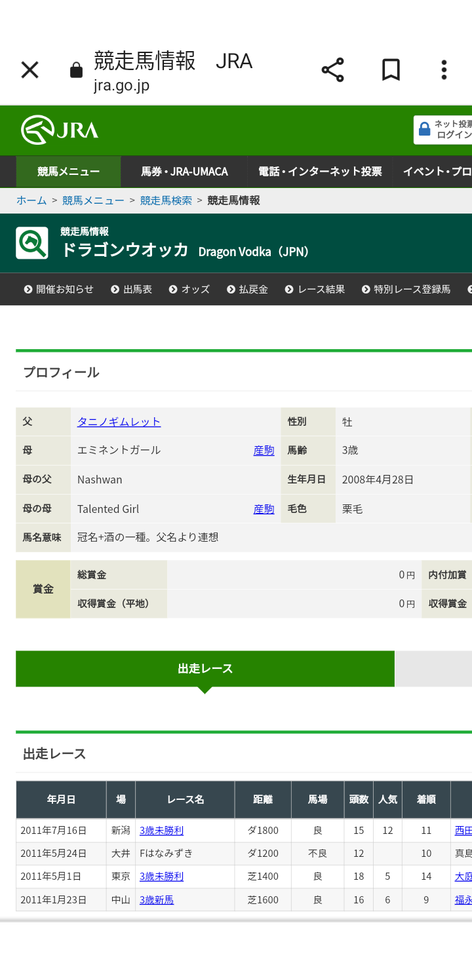Image resolution: width=472 pixels, height=980 pixels.
Task: Open the three-dot overflow menu
Action: click(x=444, y=70)
